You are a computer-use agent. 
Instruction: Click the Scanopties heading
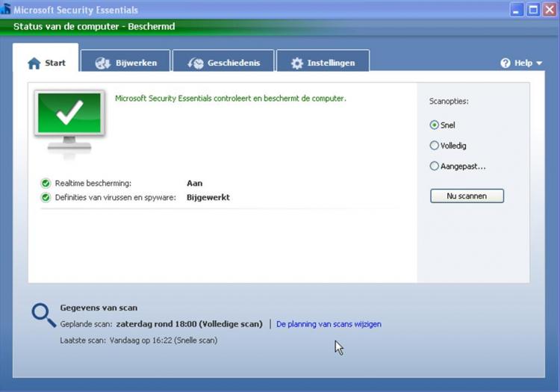449,102
